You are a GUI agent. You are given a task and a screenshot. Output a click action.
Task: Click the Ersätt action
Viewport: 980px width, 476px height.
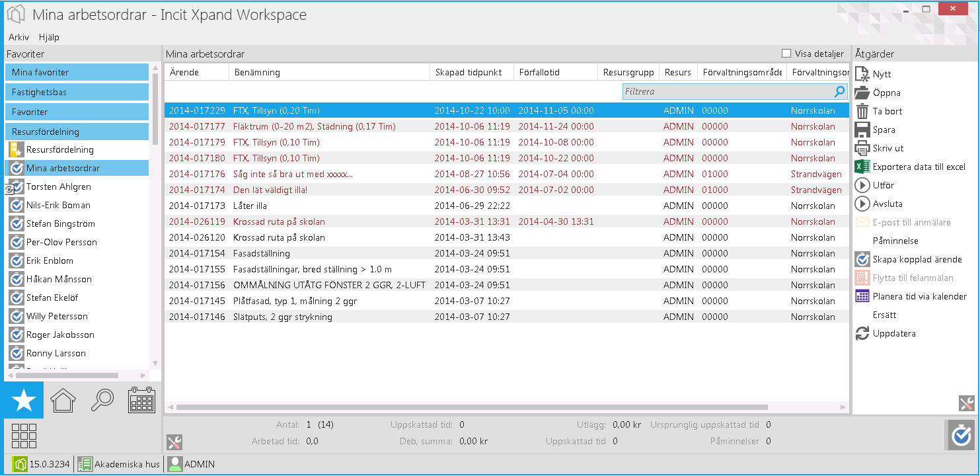pos(884,315)
